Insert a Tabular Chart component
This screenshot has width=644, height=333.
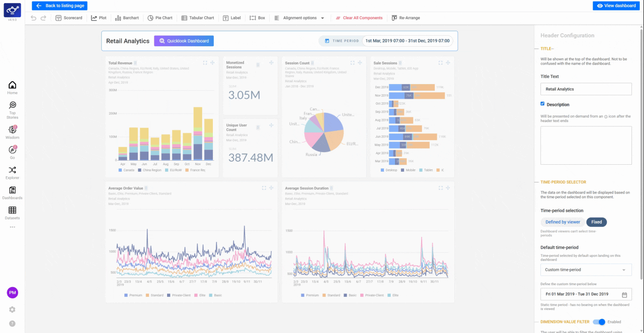[198, 18]
